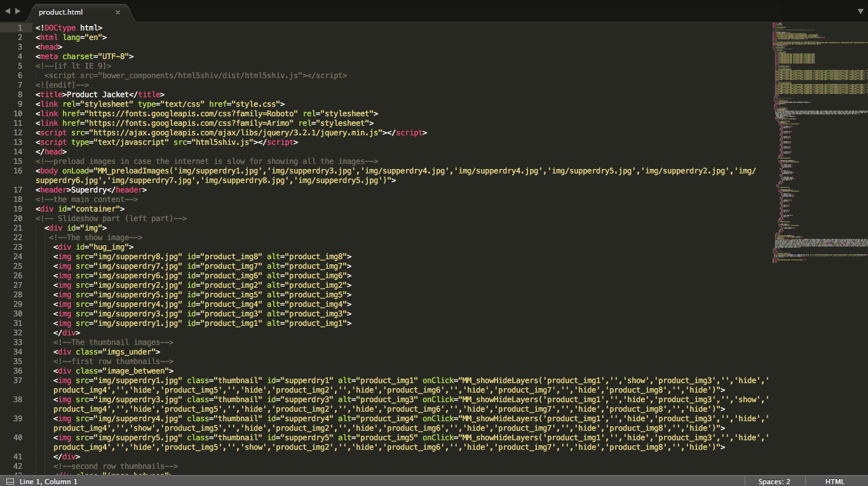This screenshot has width=868, height=486.
Task: Click the first row thumbnails comment
Action: click(114, 361)
